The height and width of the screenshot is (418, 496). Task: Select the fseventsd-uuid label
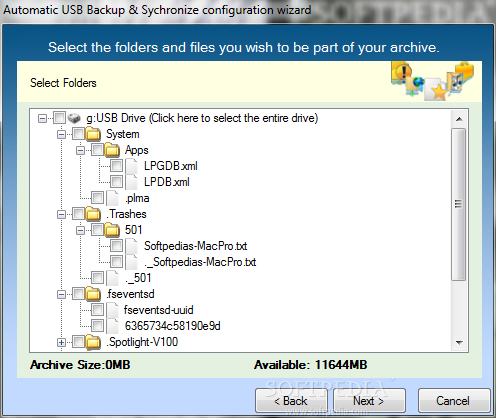coord(159,310)
